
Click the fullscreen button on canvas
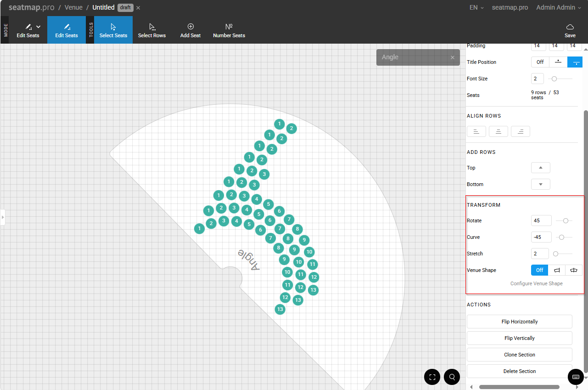tap(432, 377)
